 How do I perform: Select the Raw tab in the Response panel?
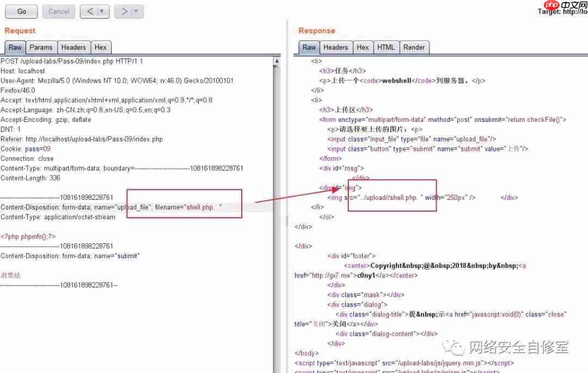(x=309, y=47)
